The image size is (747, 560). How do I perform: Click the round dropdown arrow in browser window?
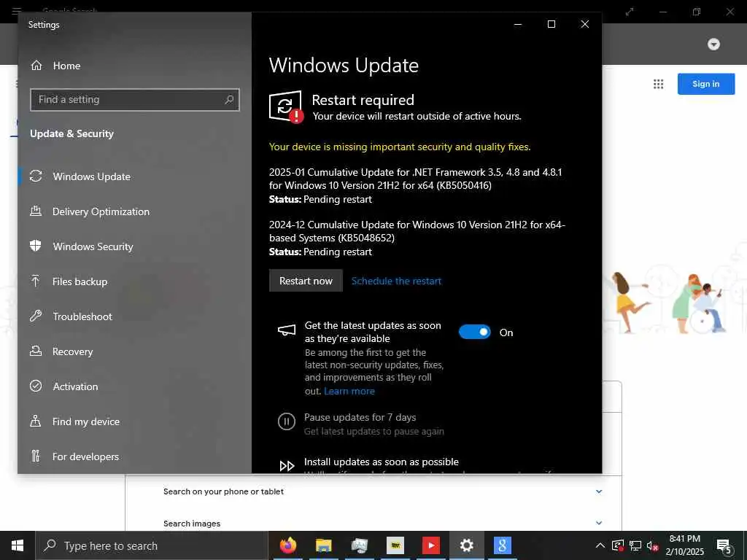pyautogui.click(x=713, y=44)
